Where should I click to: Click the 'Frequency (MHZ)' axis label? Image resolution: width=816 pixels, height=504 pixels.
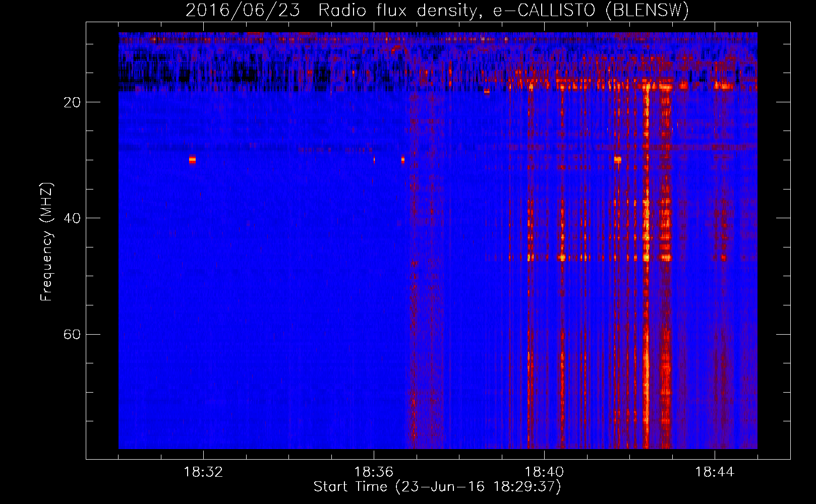(x=46, y=242)
